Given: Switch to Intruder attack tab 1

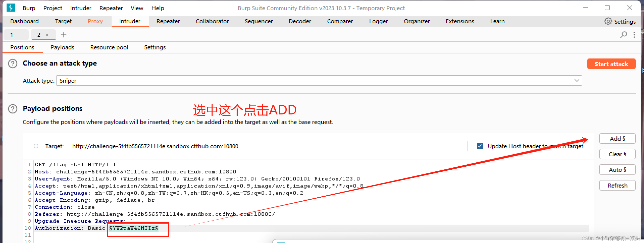Looking at the screenshot, I should tap(11, 35).
